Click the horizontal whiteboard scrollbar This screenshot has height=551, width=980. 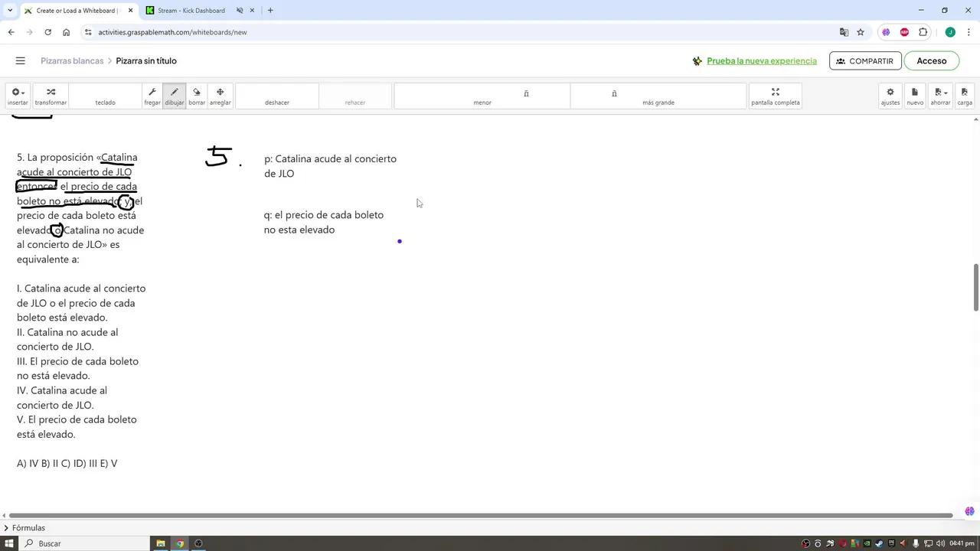coord(480,515)
